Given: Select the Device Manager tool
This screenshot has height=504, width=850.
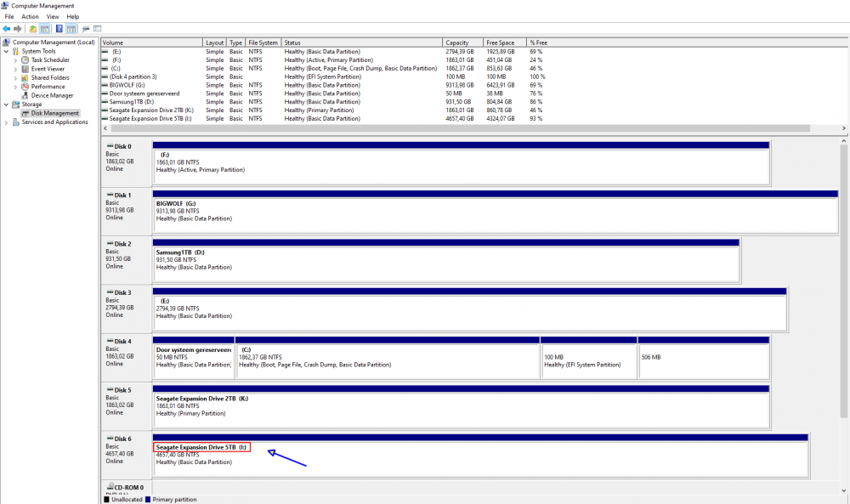Looking at the screenshot, I should pyautogui.click(x=53, y=95).
